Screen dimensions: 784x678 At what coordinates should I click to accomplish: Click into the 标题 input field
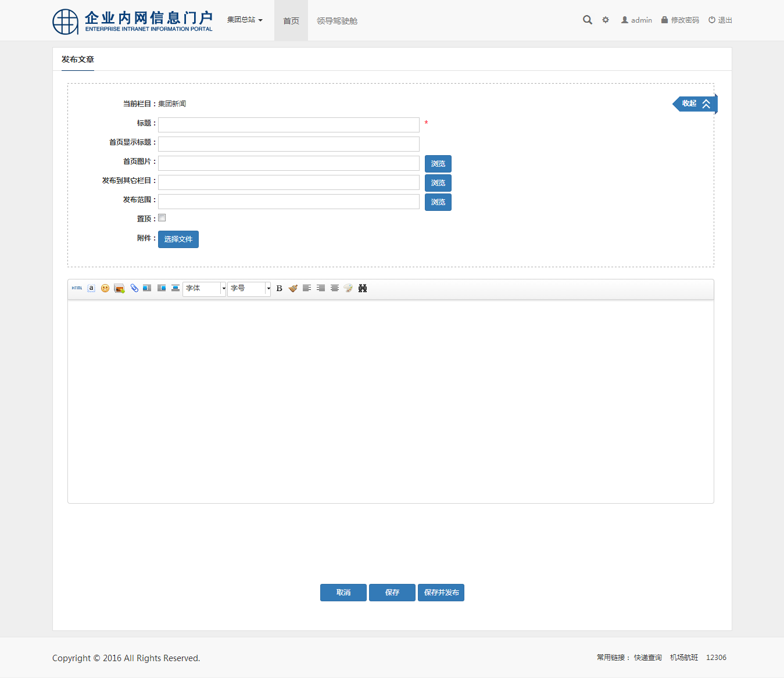tap(289, 125)
